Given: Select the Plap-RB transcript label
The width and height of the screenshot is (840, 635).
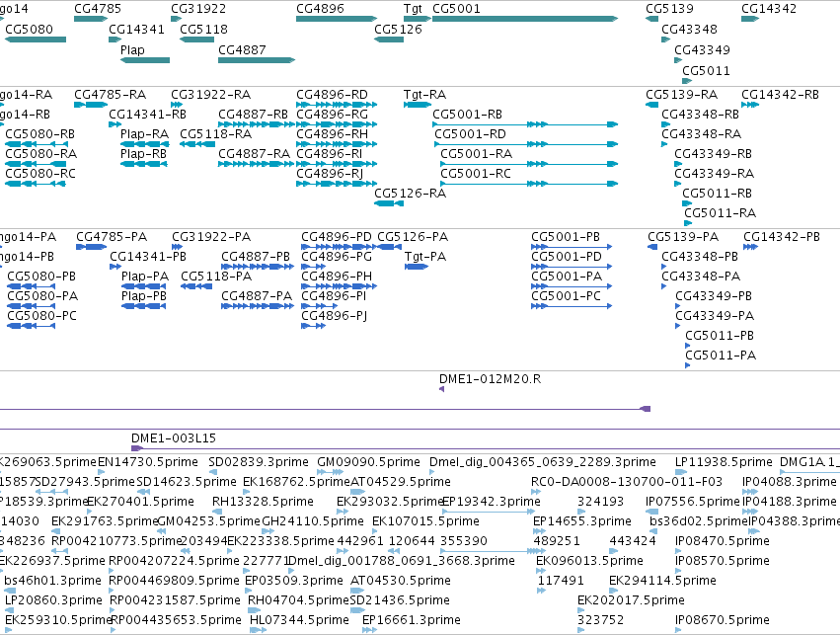Looking at the screenshot, I should [143, 154].
